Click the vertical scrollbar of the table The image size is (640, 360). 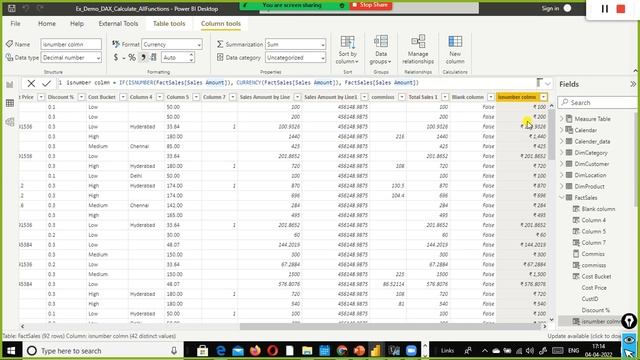pos(551,135)
